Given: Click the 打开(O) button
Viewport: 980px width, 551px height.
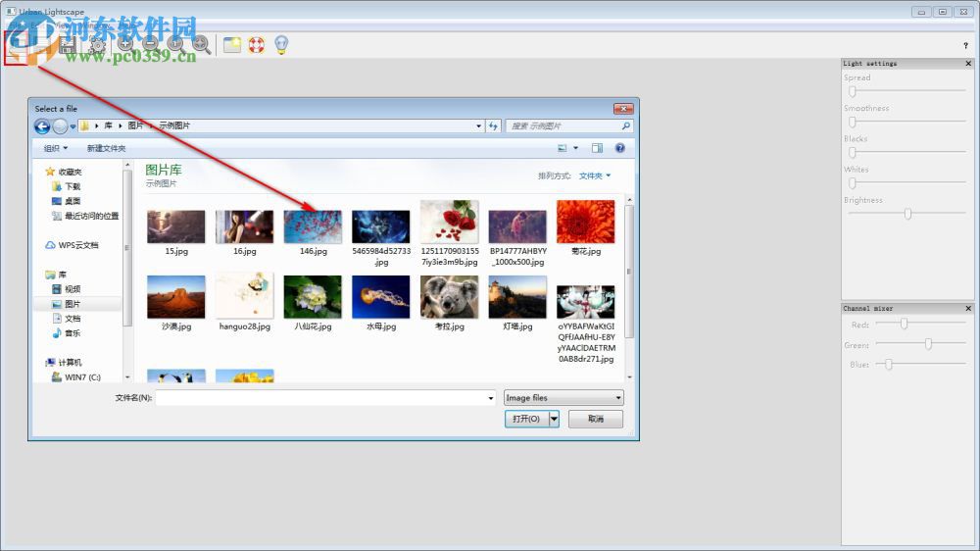Looking at the screenshot, I should [x=526, y=419].
